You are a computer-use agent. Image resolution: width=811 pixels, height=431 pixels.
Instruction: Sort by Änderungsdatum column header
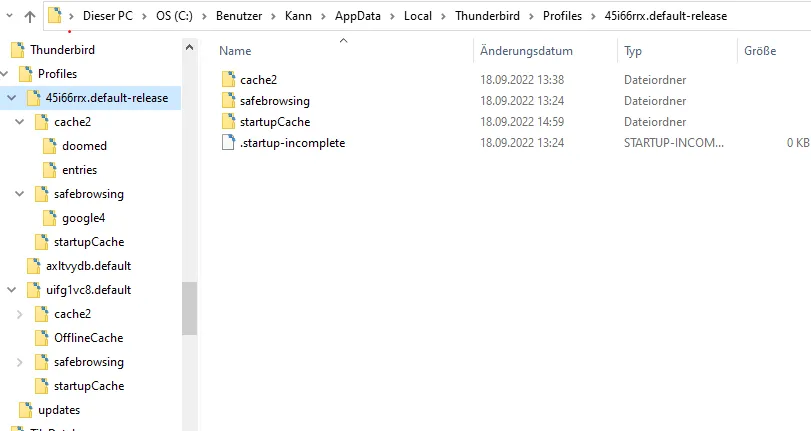pos(526,51)
